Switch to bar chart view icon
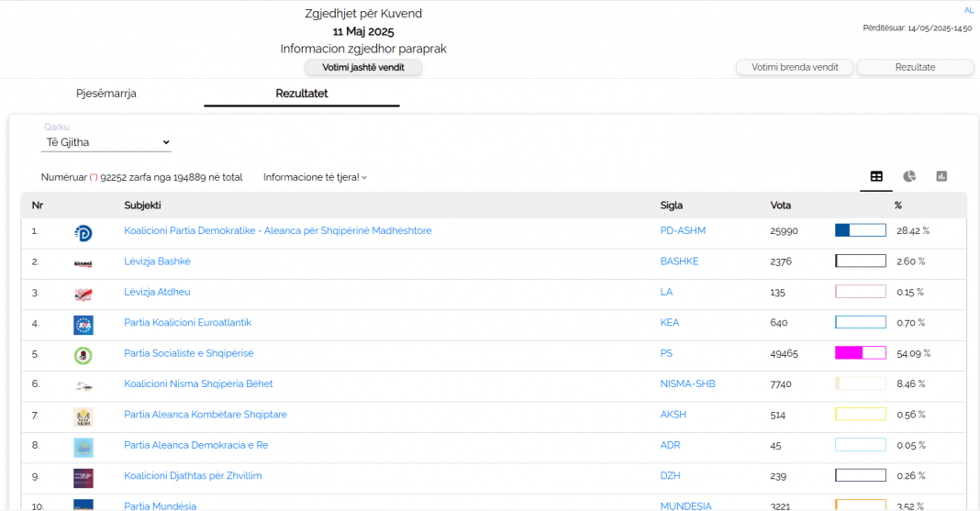 pyautogui.click(x=941, y=177)
